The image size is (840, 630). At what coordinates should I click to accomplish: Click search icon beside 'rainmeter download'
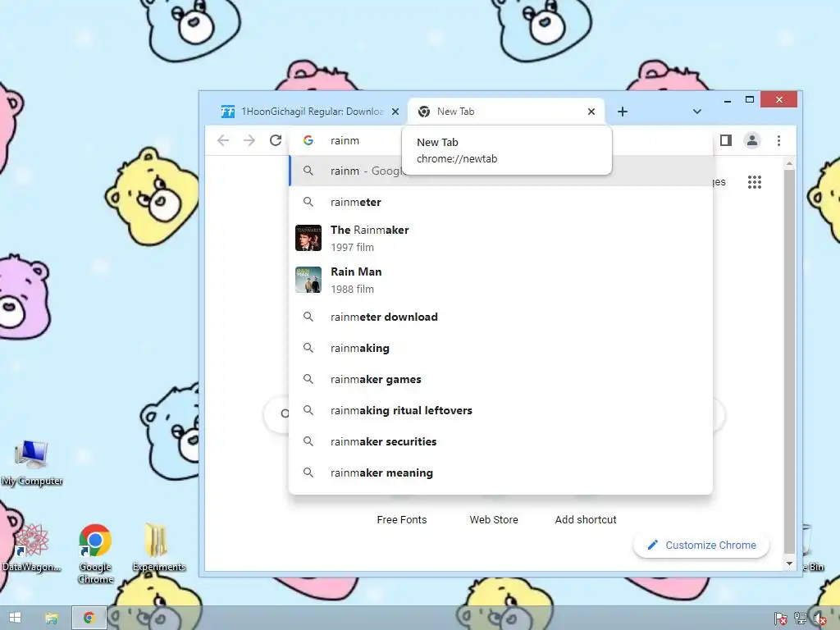point(308,317)
